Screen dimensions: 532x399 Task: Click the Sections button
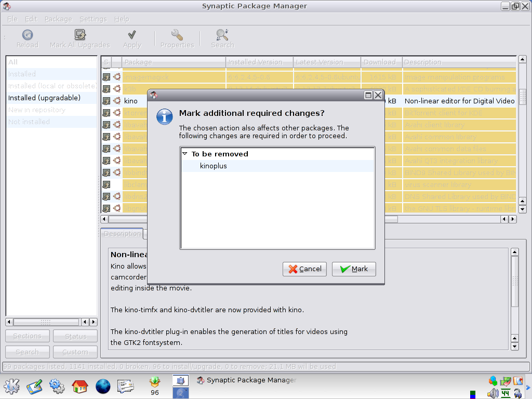click(x=28, y=336)
